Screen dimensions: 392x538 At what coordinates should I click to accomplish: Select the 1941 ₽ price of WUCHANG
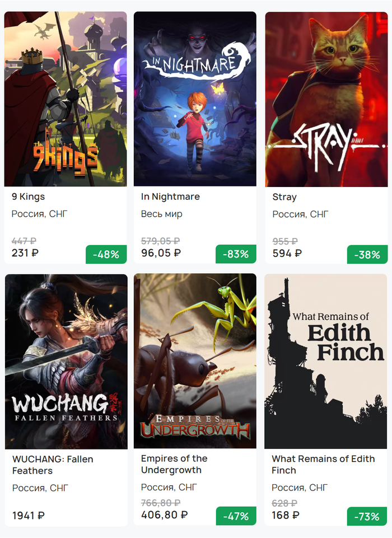[x=29, y=516]
